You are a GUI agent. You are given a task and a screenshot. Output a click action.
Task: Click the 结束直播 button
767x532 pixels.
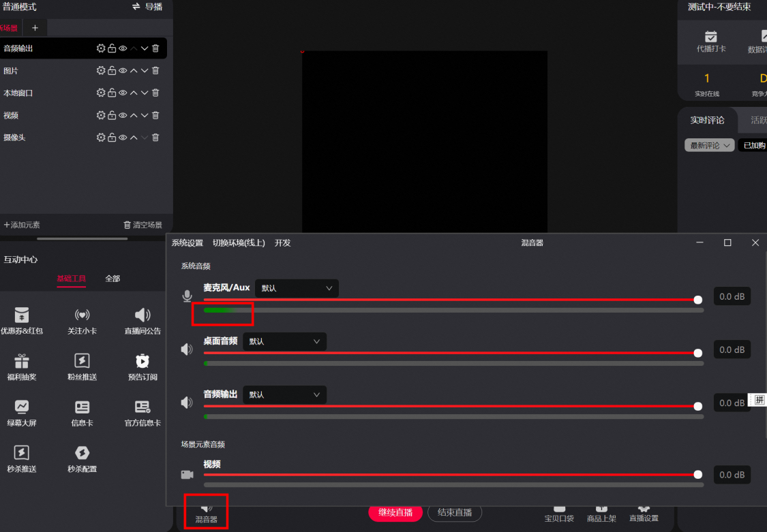coord(455,512)
